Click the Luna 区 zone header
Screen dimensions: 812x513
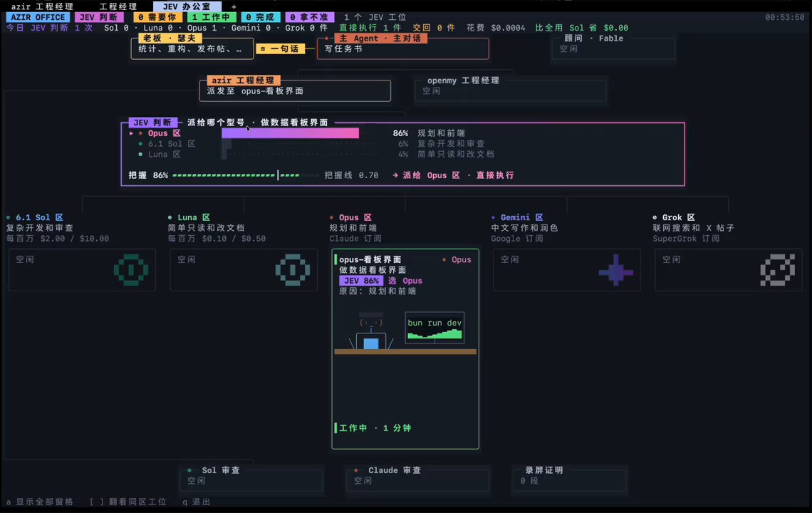tap(189, 217)
